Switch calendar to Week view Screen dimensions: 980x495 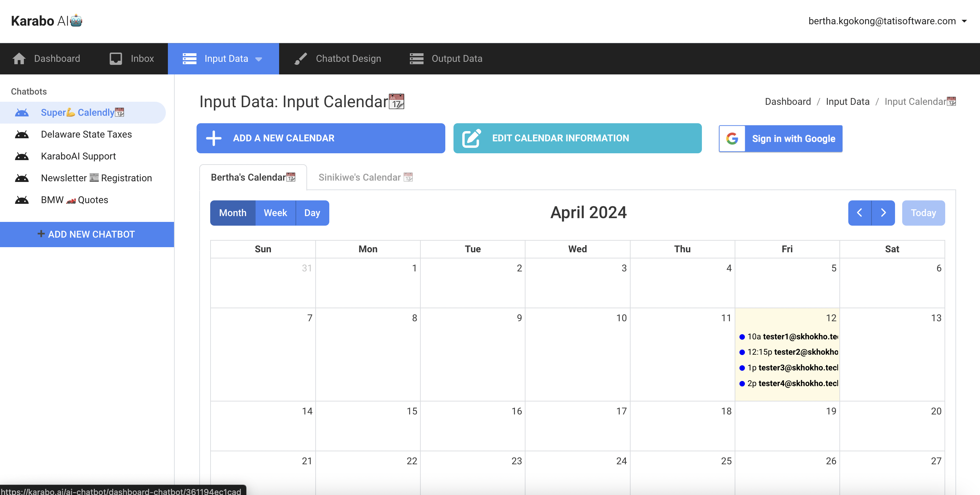pos(275,213)
